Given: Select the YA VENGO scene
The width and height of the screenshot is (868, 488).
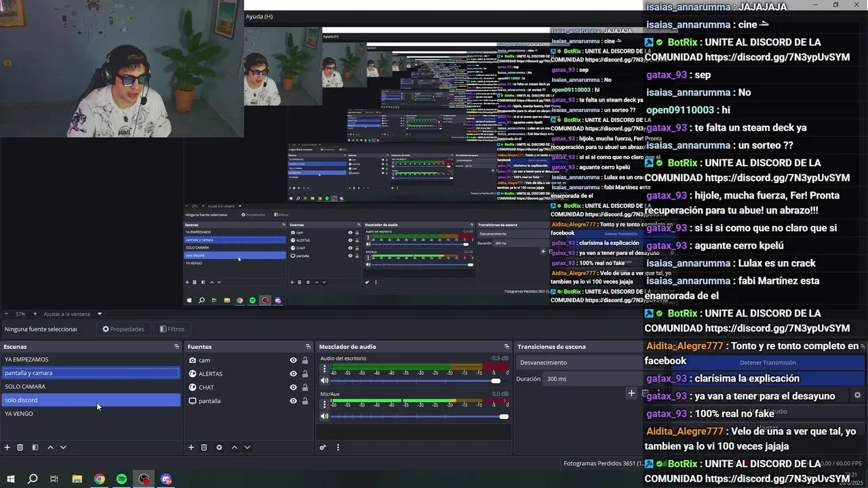Looking at the screenshot, I should pos(91,413).
